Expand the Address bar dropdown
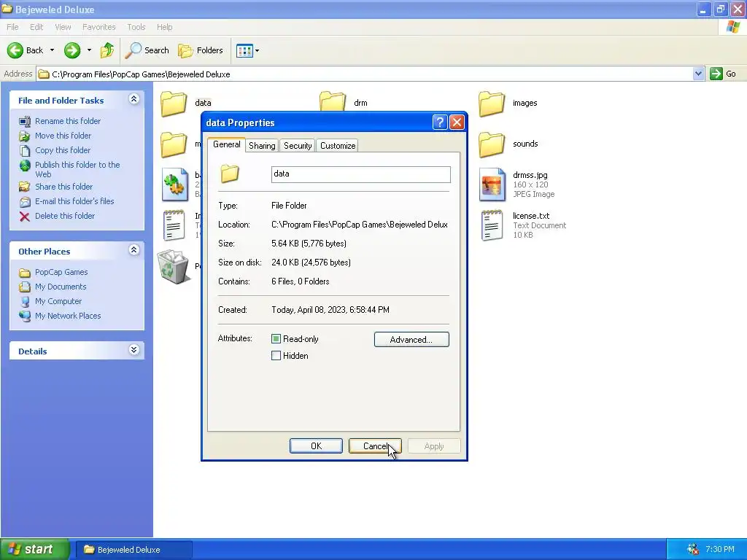This screenshot has height=560, width=747. click(698, 74)
